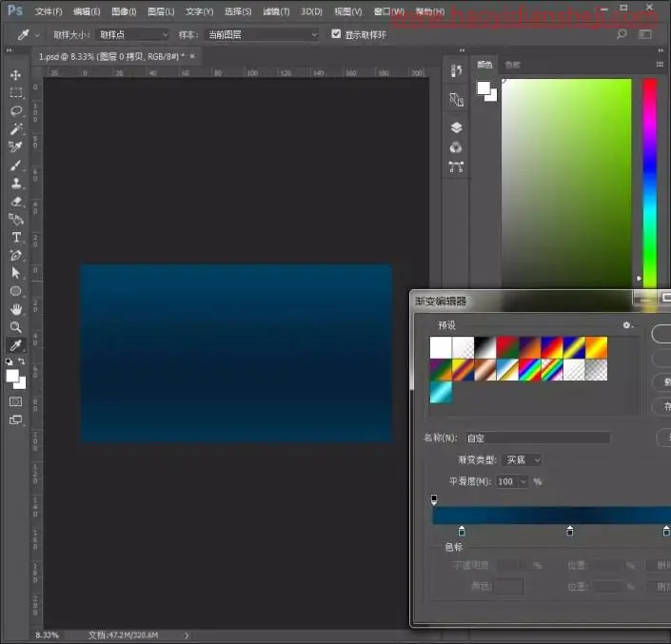
Task: Swap foreground and background colors
Action: point(21,361)
